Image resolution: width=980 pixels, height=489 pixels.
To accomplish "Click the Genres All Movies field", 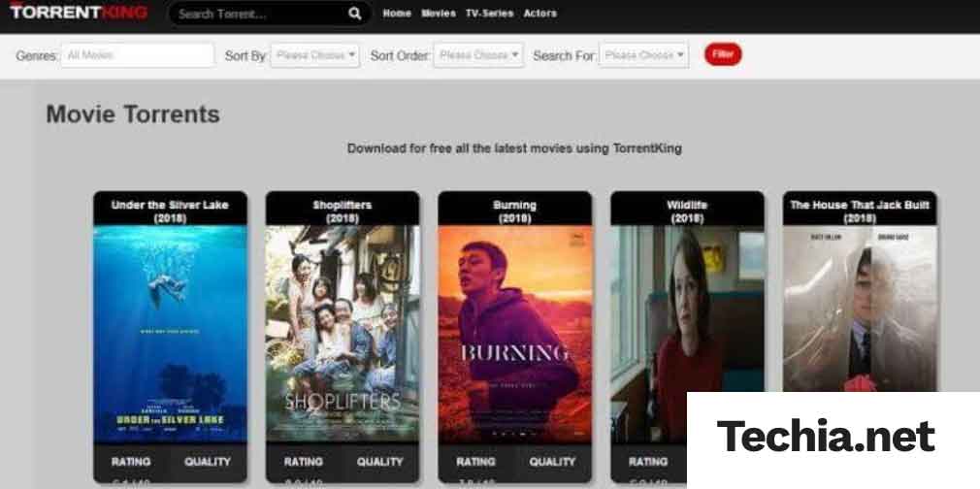I will point(138,55).
